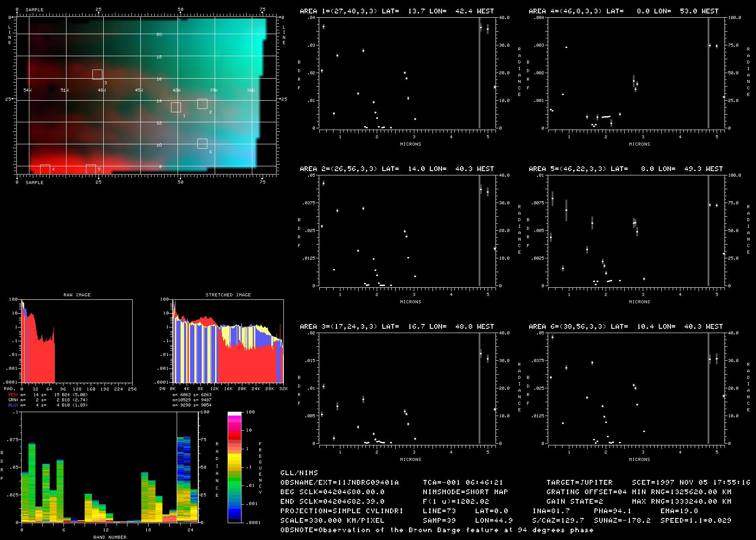Click the latitude 12 gridline label on map
The width and height of the screenshot is (756, 540).
pos(159,123)
